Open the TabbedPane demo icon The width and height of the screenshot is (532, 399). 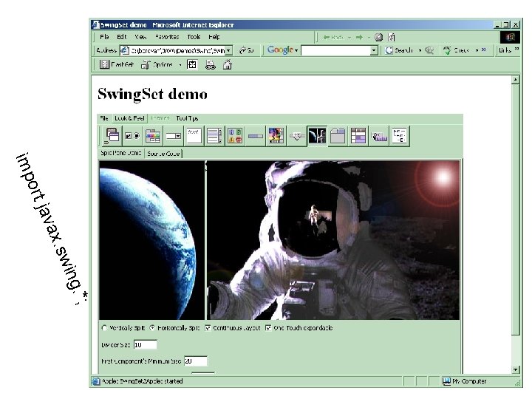click(338, 136)
